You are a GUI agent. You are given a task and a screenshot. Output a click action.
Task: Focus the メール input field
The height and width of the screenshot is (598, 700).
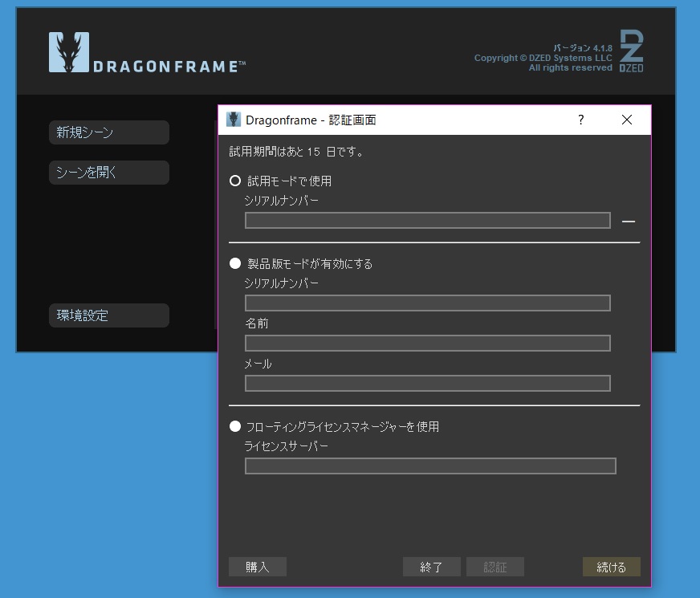[428, 384]
